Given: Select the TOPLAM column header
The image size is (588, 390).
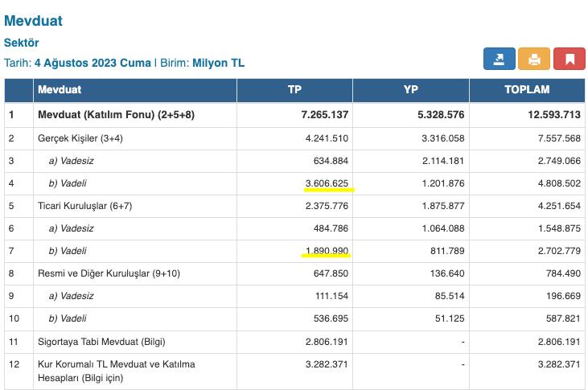Looking at the screenshot, I should pyautogui.click(x=527, y=90).
